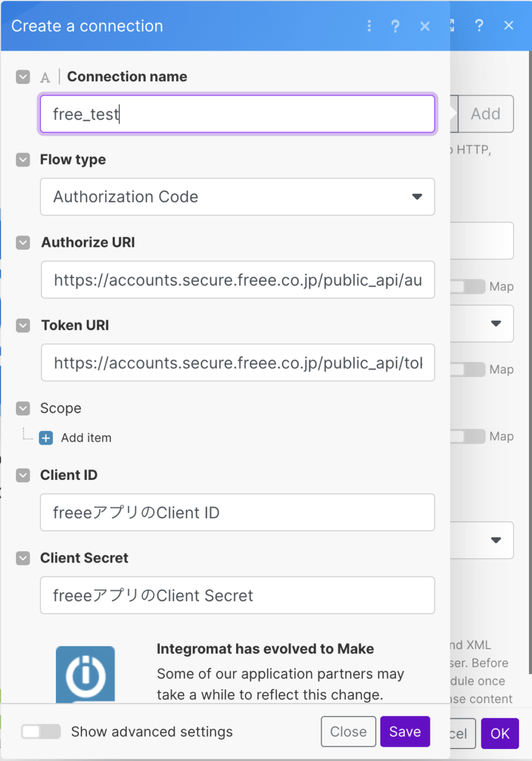
Task: Click the Client Secret text field
Action: pyautogui.click(x=237, y=596)
